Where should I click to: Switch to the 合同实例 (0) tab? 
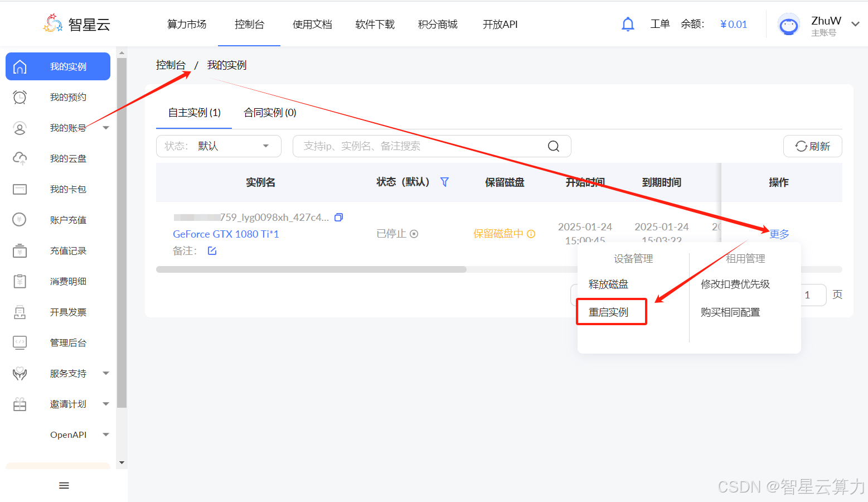(270, 113)
